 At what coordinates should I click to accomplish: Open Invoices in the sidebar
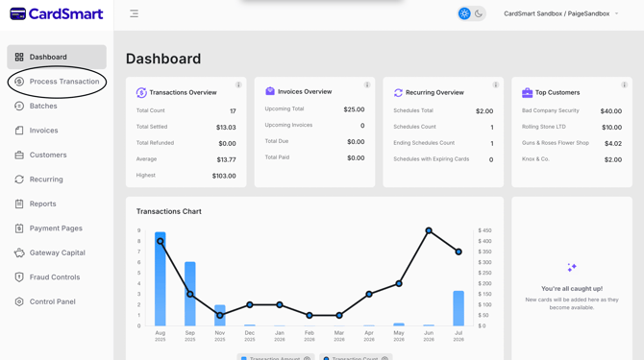pos(57,131)
